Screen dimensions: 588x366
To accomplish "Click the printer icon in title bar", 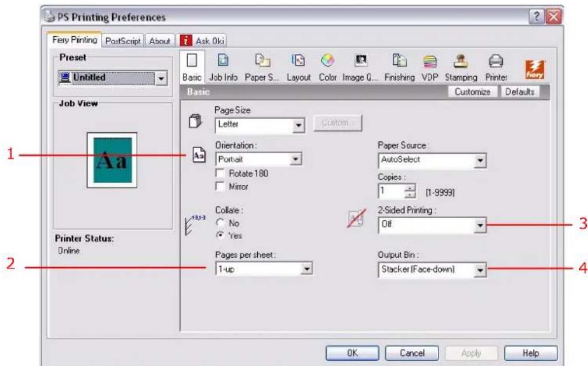I will point(50,16).
